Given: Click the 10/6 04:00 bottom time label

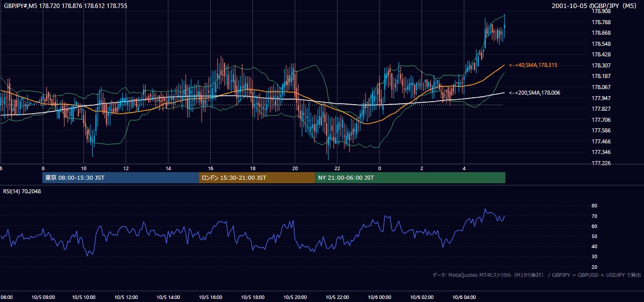Looking at the screenshot, I should pos(464,297).
